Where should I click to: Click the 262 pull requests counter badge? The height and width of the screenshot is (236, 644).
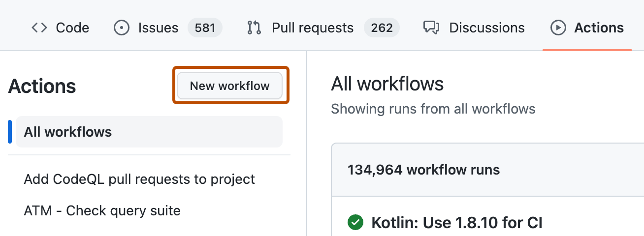click(382, 28)
